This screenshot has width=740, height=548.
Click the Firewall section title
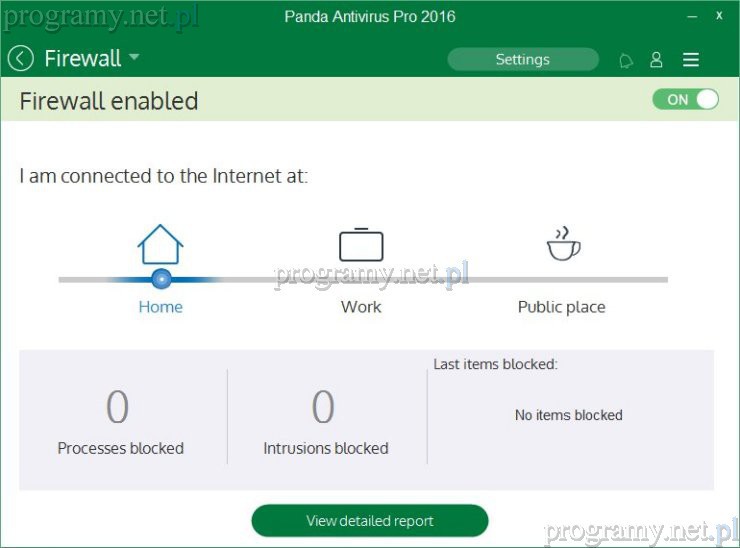tap(82, 59)
